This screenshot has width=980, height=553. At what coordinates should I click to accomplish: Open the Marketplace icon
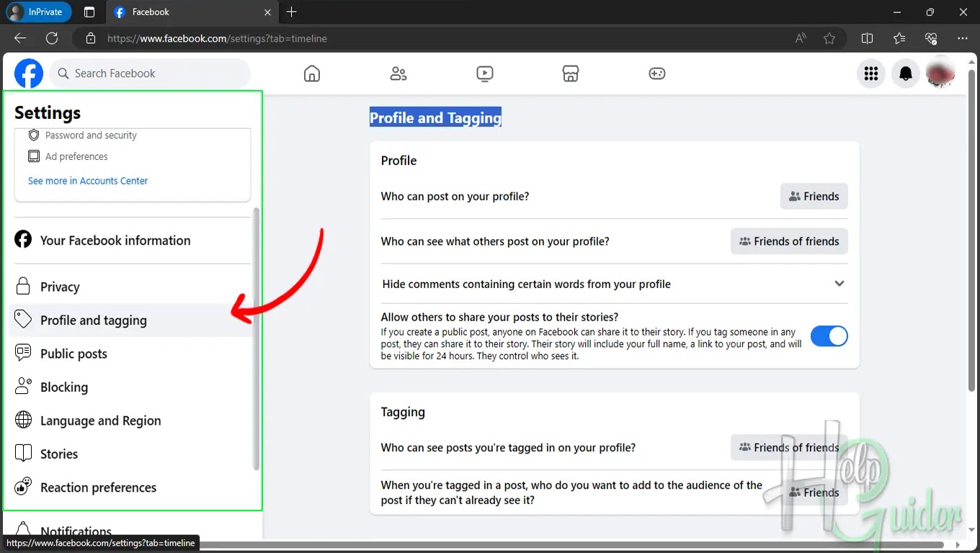point(571,73)
